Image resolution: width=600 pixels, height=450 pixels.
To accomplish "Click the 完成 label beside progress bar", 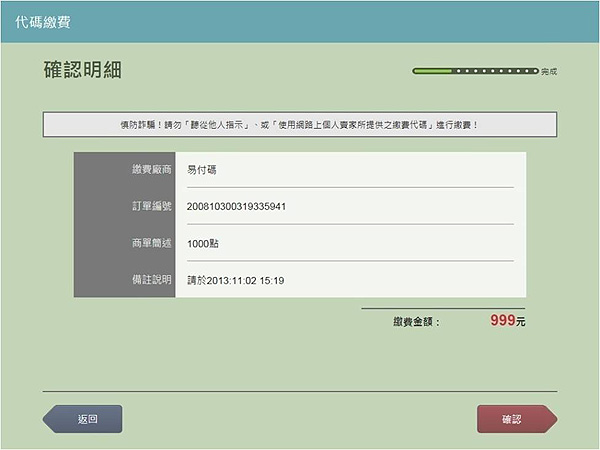I will [x=548, y=72].
